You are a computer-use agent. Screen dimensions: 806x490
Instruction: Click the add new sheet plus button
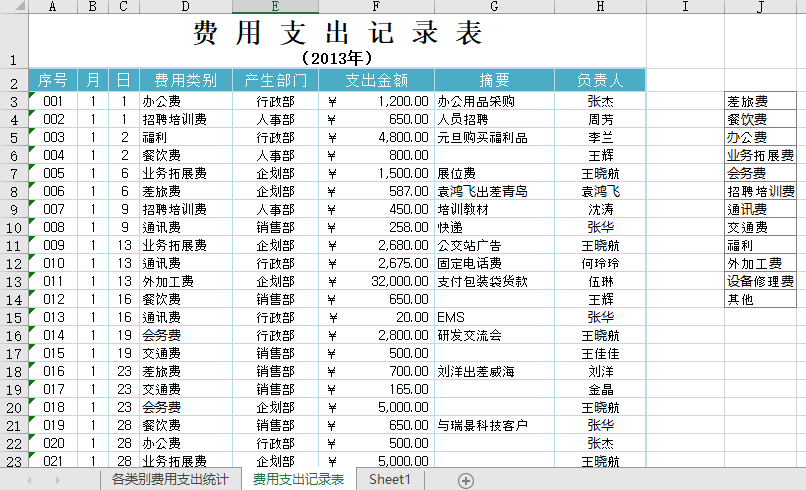tap(465, 480)
